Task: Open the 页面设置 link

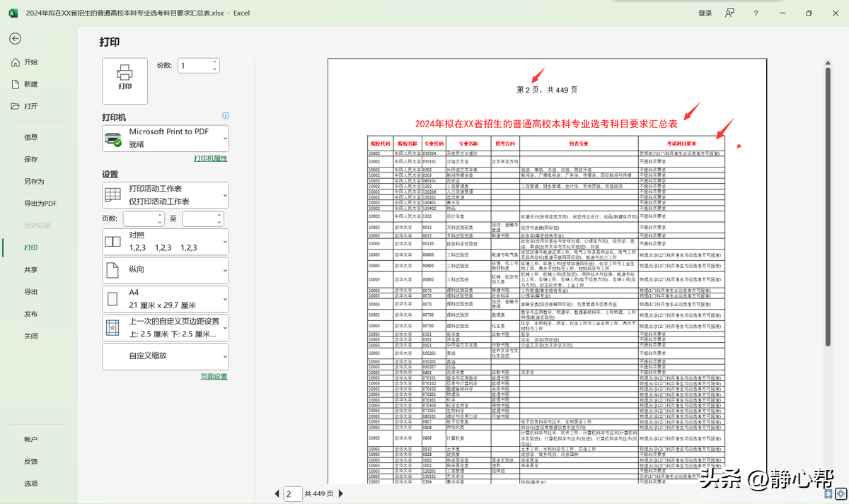Action: coord(214,377)
